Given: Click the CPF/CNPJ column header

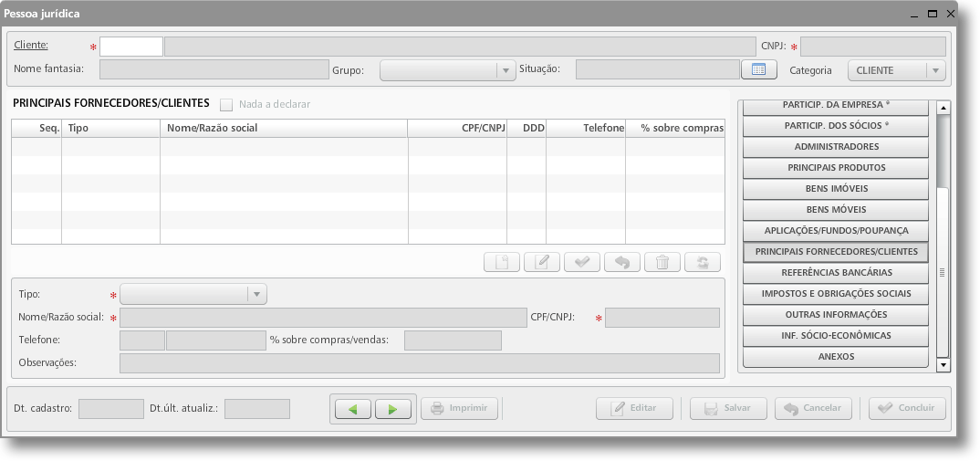Looking at the screenshot, I should coord(457,128).
